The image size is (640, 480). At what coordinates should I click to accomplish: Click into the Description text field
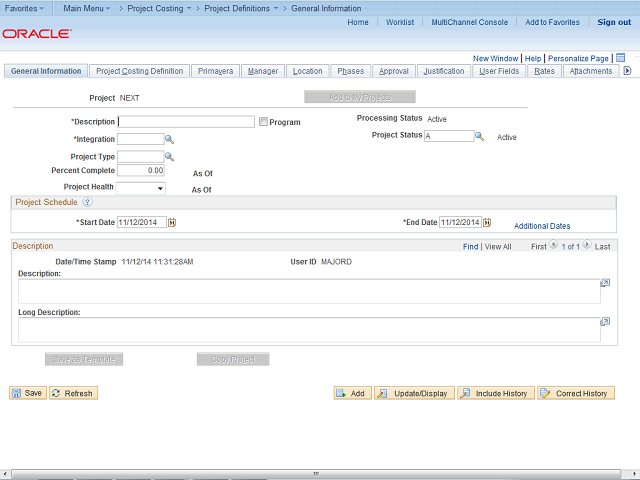coord(186,122)
